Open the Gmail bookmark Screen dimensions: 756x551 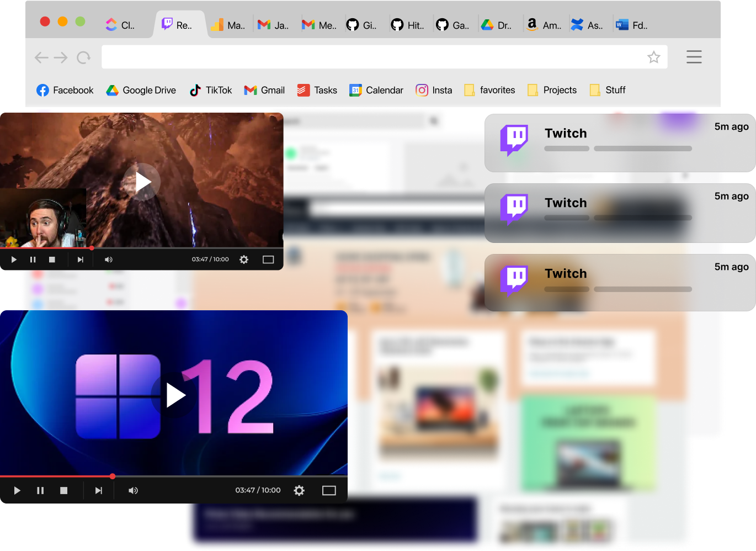(264, 90)
